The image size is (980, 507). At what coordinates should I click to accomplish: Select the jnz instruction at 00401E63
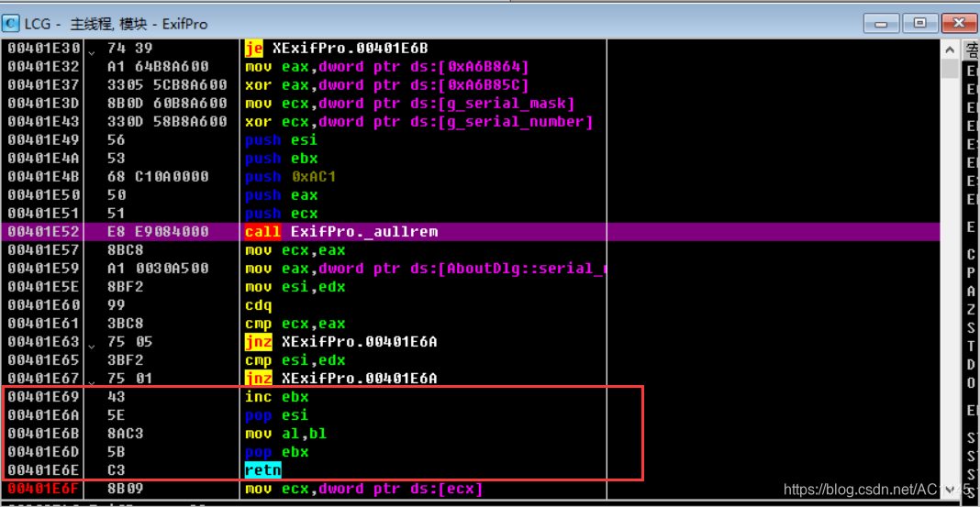(340, 342)
